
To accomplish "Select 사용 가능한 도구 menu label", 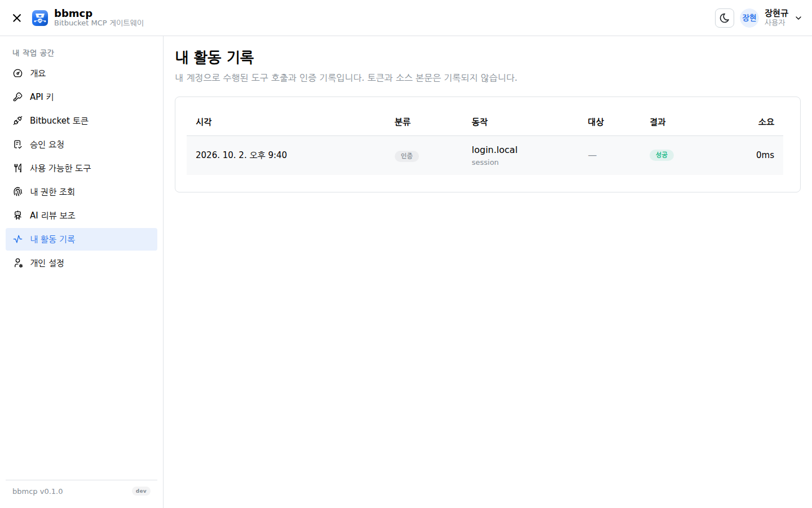I will (x=60, y=168).
